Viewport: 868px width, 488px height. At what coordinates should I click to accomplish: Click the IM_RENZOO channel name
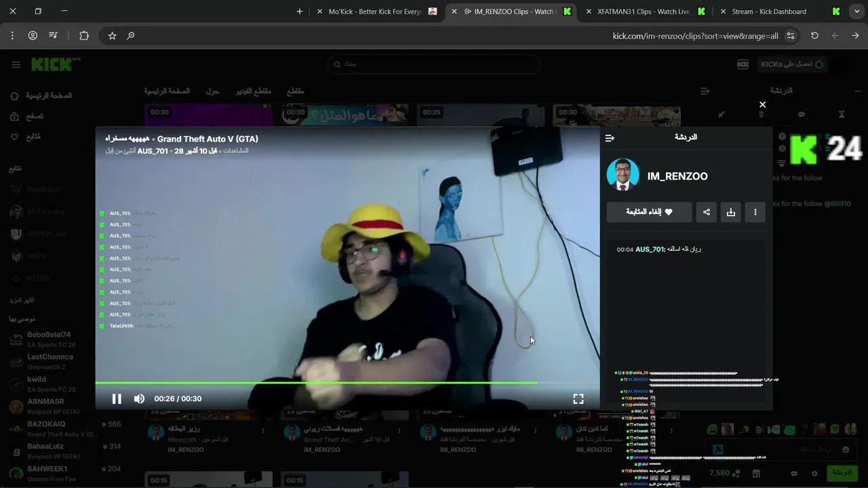pos(677,176)
